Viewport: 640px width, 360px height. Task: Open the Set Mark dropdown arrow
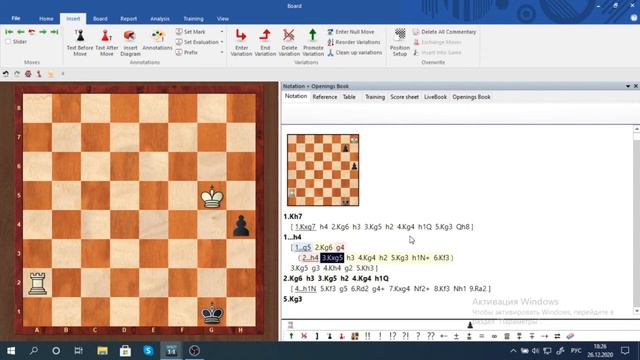point(222,32)
